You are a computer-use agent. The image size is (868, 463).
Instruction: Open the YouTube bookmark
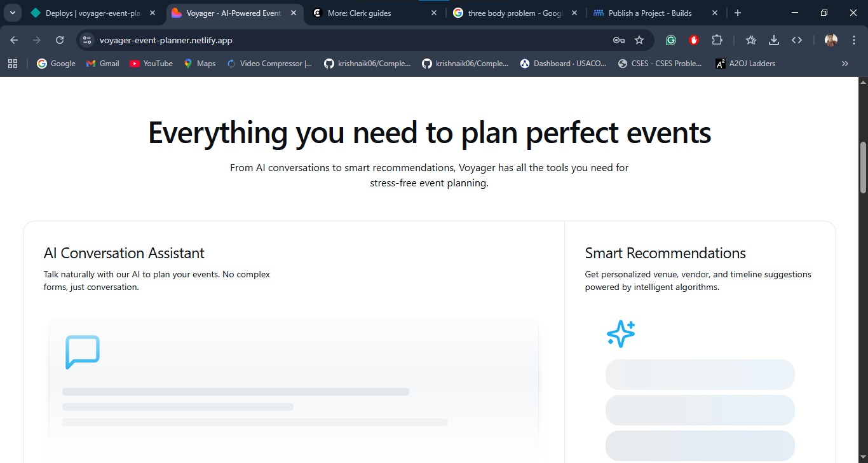(151, 64)
